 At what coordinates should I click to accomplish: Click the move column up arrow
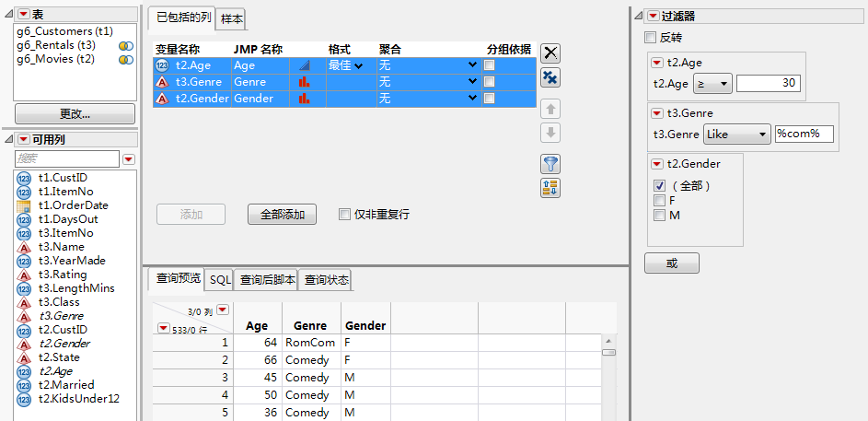click(x=550, y=109)
